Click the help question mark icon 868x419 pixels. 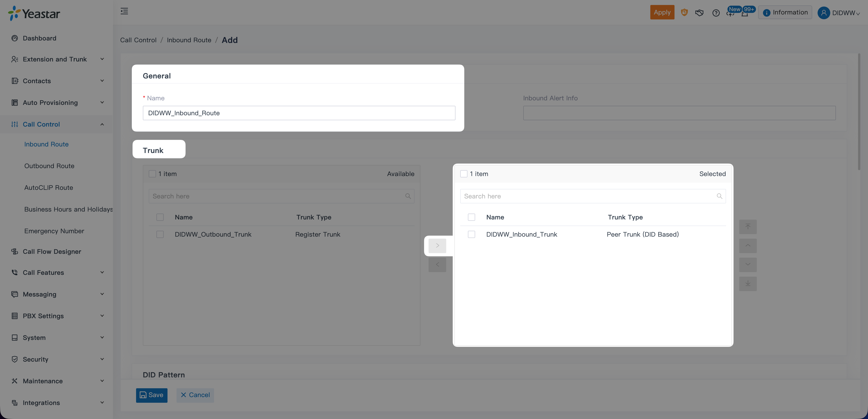click(x=716, y=13)
